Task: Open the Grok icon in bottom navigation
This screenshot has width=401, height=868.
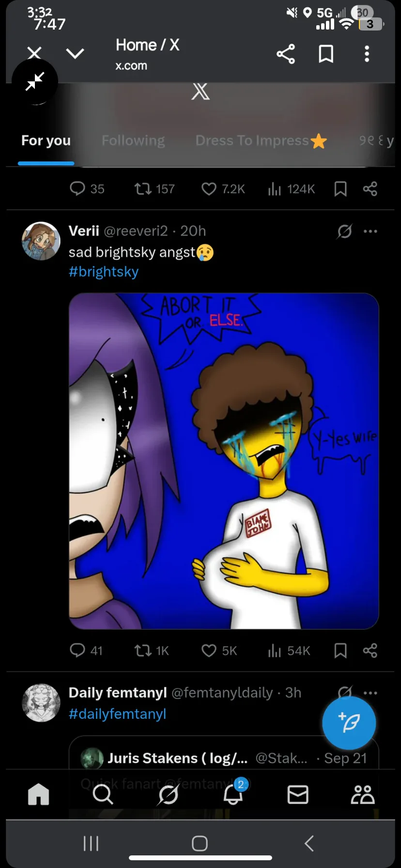Action: click(x=168, y=795)
